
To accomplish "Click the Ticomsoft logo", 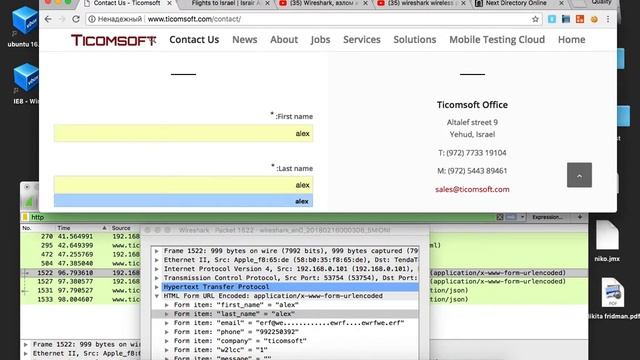I will [113, 40].
